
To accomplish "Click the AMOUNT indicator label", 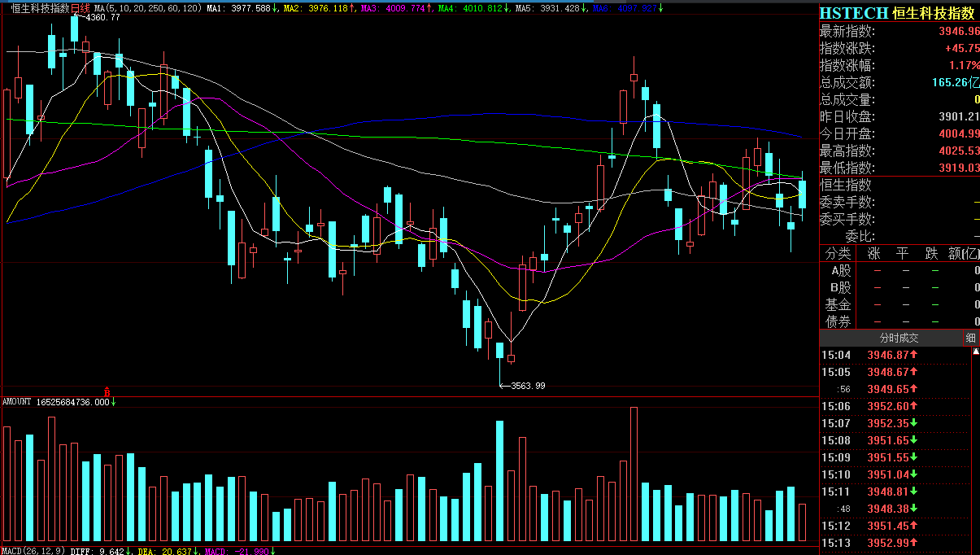I will point(17,402).
